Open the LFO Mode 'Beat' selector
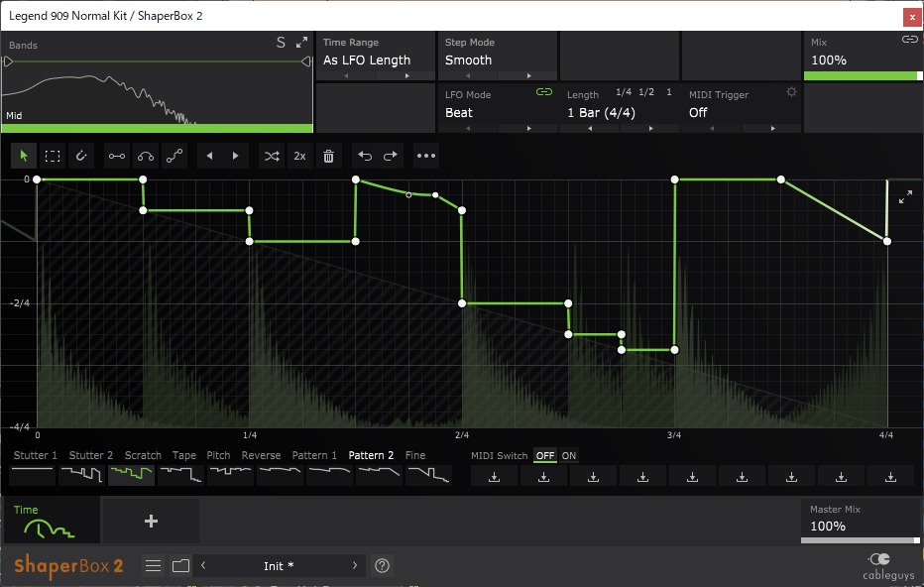The height and width of the screenshot is (587, 924). click(x=459, y=113)
